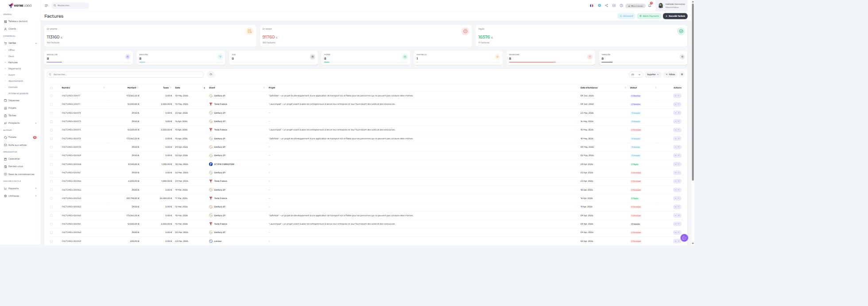This screenshot has height=306, width=868.
Task: Open the Filtres button
Action: [670, 74]
